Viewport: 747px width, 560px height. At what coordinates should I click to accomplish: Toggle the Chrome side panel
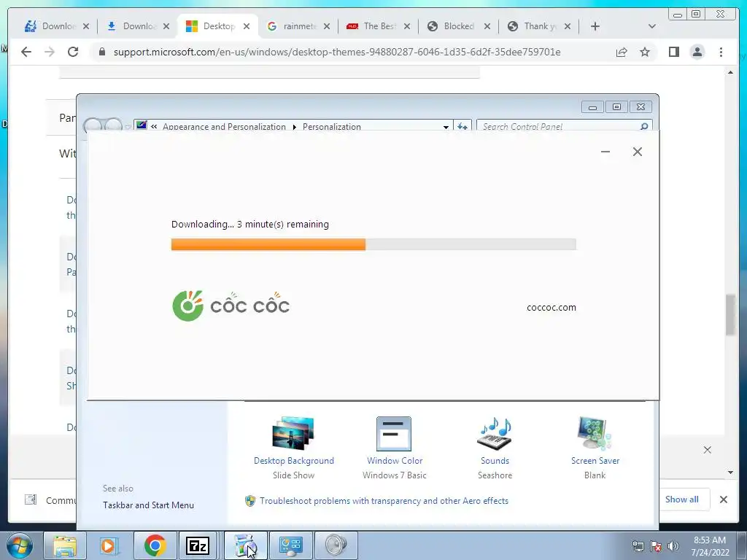pos(673,52)
